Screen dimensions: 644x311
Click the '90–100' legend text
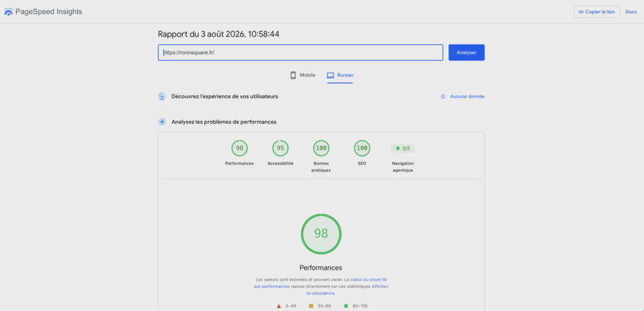click(360, 306)
